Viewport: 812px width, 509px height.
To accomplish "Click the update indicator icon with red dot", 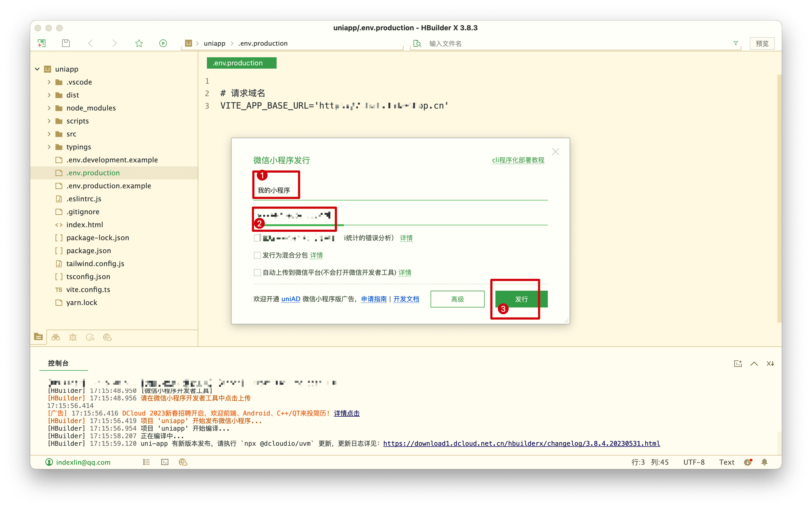I will coord(748,462).
